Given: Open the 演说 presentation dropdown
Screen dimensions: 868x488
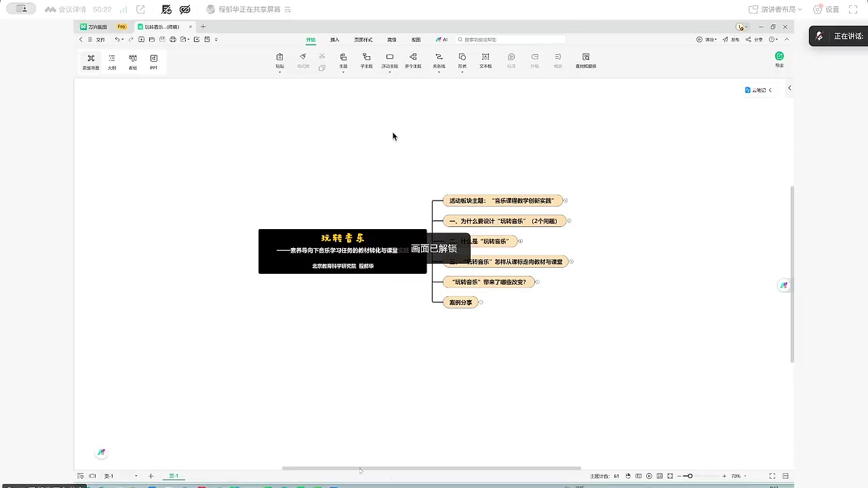Looking at the screenshot, I should (x=707, y=39).
